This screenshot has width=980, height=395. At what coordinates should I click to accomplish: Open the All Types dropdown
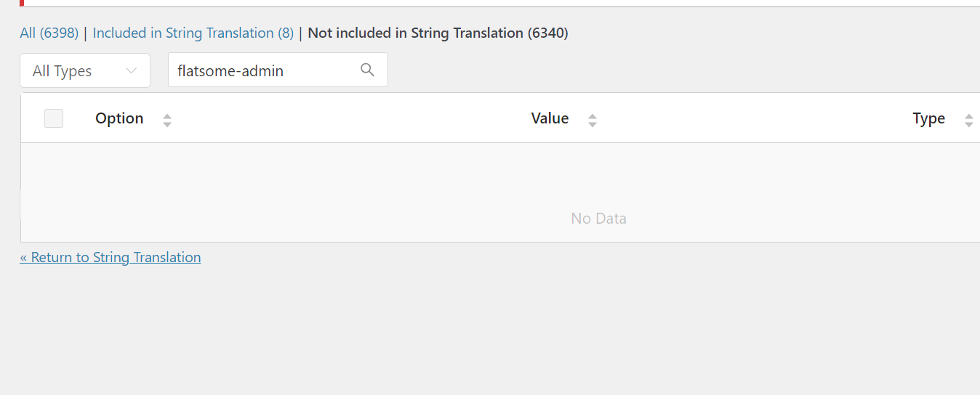click(x=85, y=70)
